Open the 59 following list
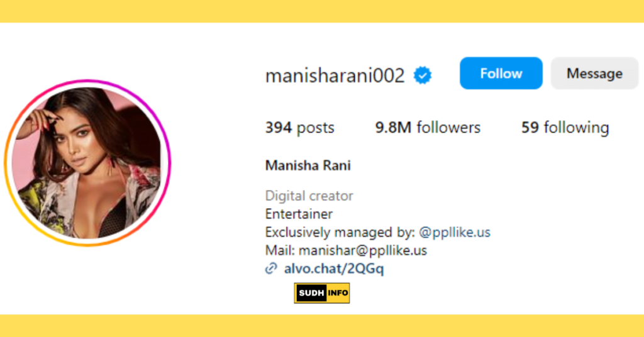This screenshot has width=644, height=337. (565, 128)
